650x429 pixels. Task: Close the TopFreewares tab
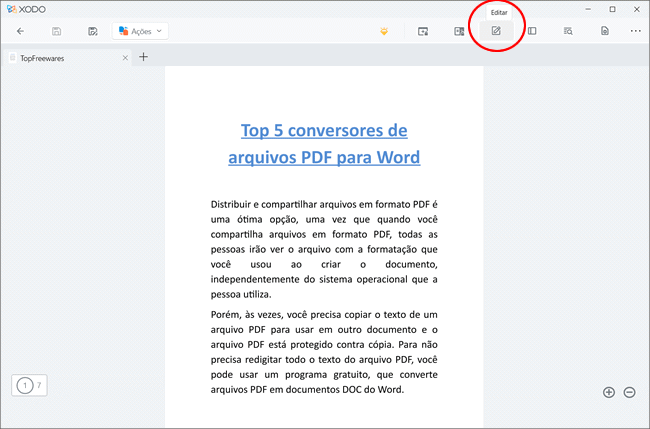click(125, 58)
